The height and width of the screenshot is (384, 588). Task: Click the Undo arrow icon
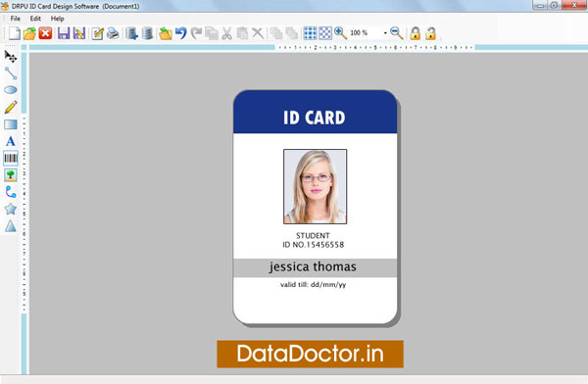[x=181, y=33]
